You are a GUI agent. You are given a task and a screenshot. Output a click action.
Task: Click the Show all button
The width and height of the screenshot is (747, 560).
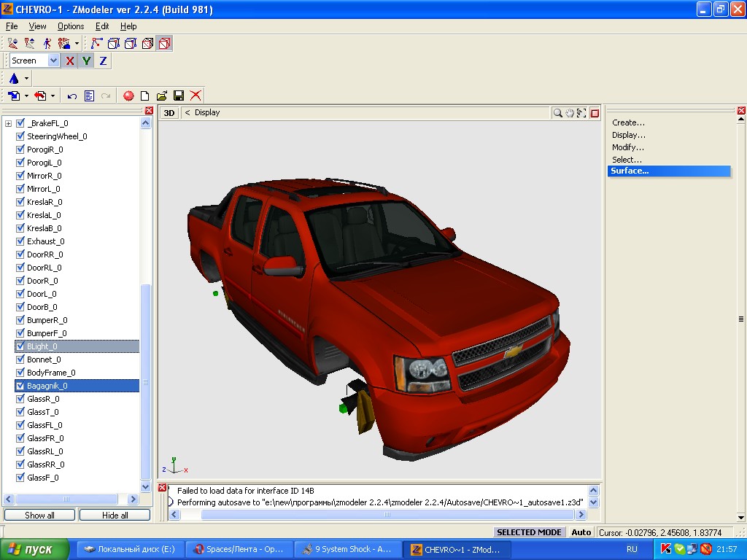(x=39, y=516)
